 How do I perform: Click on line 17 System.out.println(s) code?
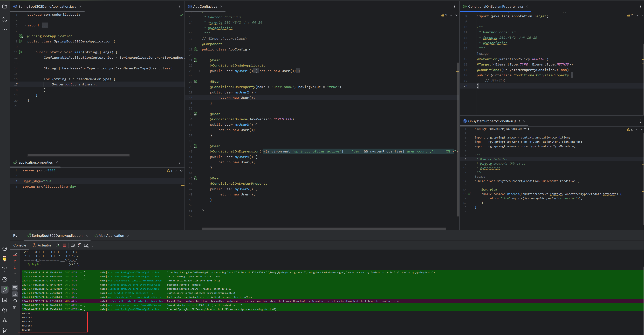tap(74, 84)
